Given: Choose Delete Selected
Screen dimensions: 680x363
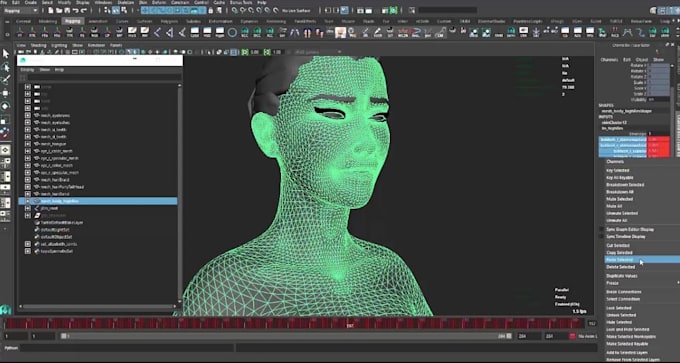Looking at the screenshot, I should 621,267.
